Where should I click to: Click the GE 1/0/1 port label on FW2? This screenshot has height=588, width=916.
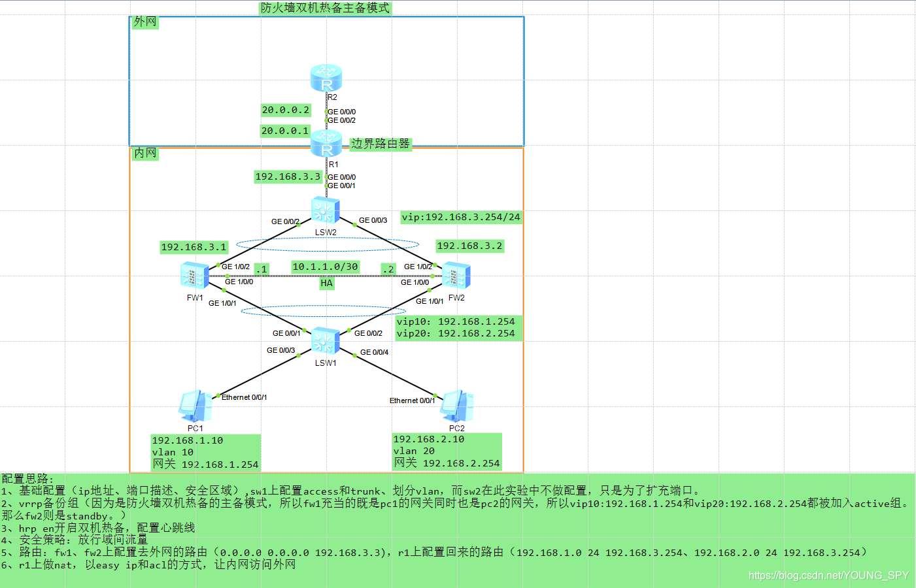[430, 301]
